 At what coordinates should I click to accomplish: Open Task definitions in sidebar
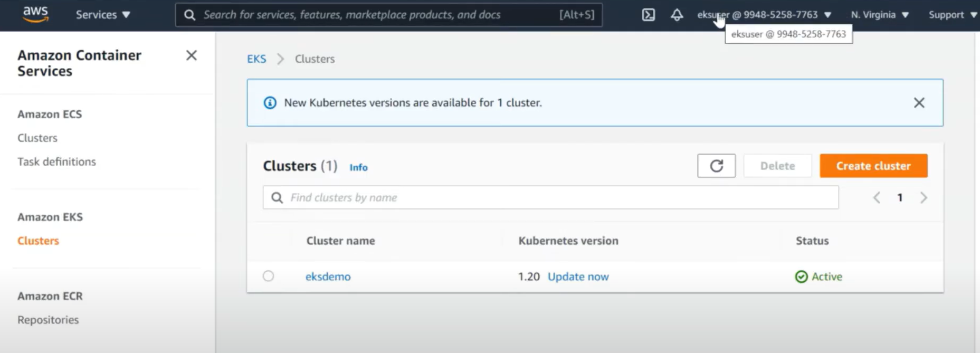56,161
